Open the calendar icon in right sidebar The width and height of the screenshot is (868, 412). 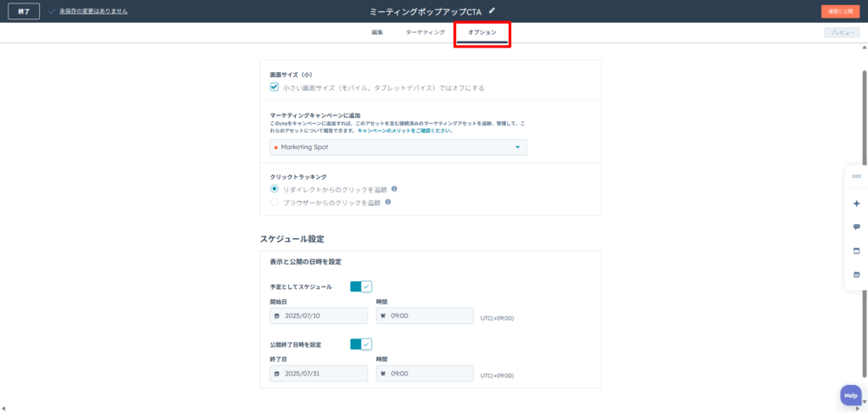click(x=856, y=275)
